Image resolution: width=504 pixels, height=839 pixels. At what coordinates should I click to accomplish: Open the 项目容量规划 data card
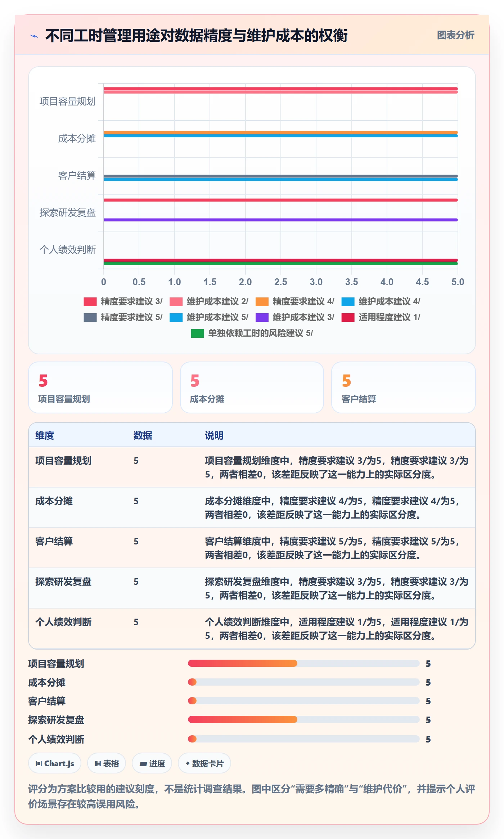tap(100, 387)
